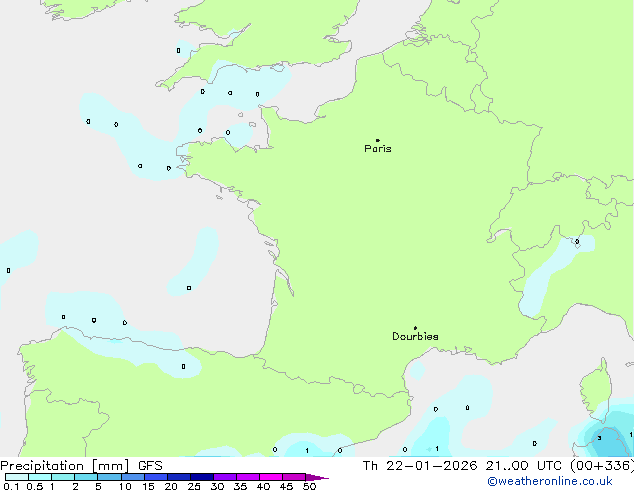Pick the 5–10 mm legend swatch
Image resolution: width=634 pixels, height=490 pixels.
(x=109, y=477)
